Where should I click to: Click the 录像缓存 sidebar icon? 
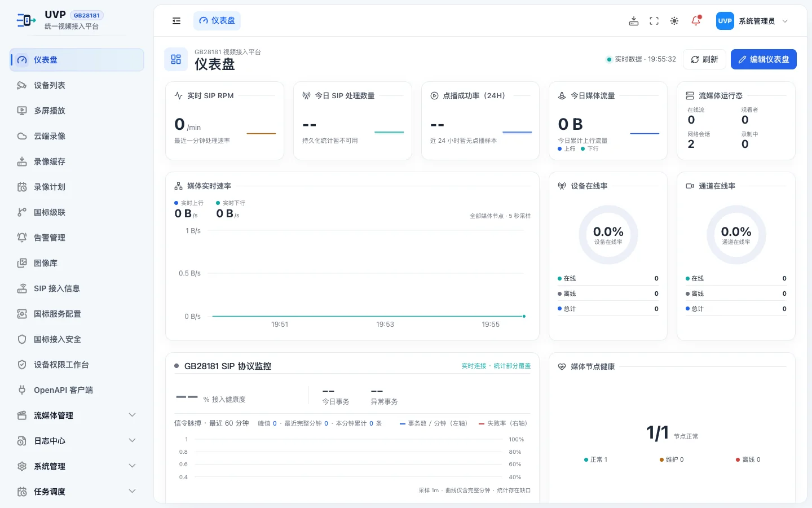pos(22,161)
